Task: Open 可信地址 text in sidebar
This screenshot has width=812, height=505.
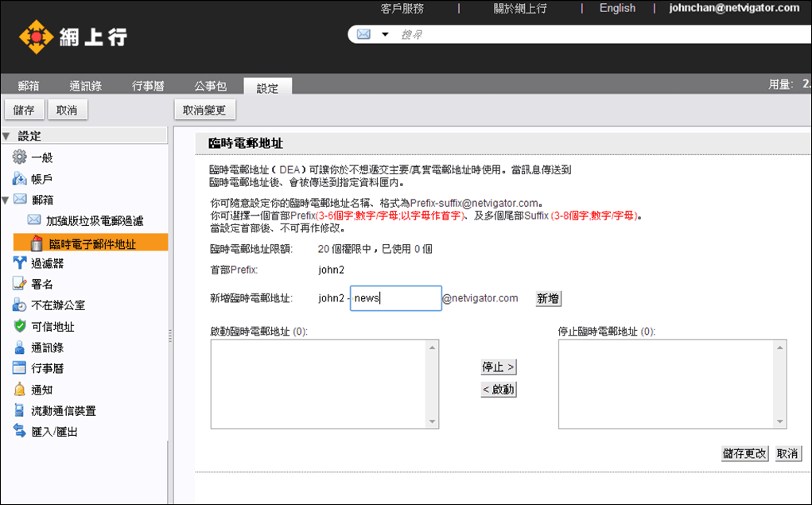Action: coord(52,327)
